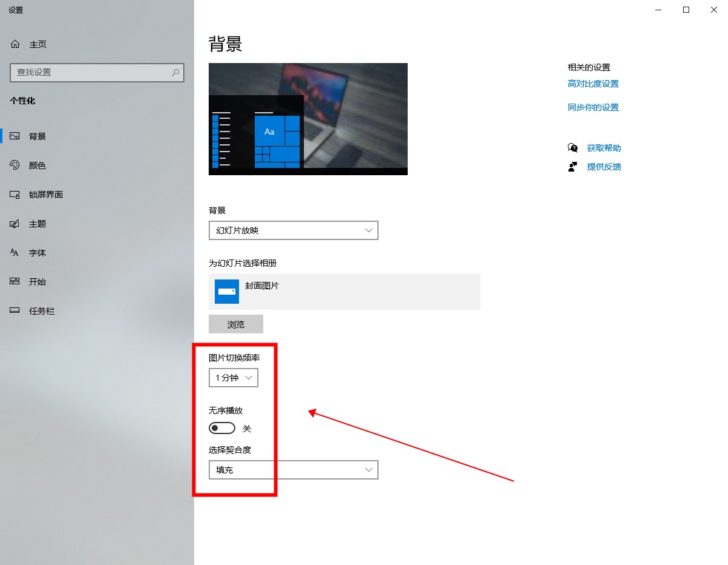Screen dimensions: 728x565
Task: Click the 提供反馈 feedback link
Action: point(604,167)
